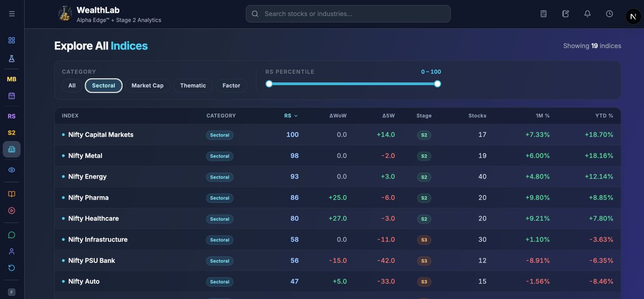Open the RS section in sidebar
Image resolution: width=644 pixels, height=299 pixels.
point(12,116)
